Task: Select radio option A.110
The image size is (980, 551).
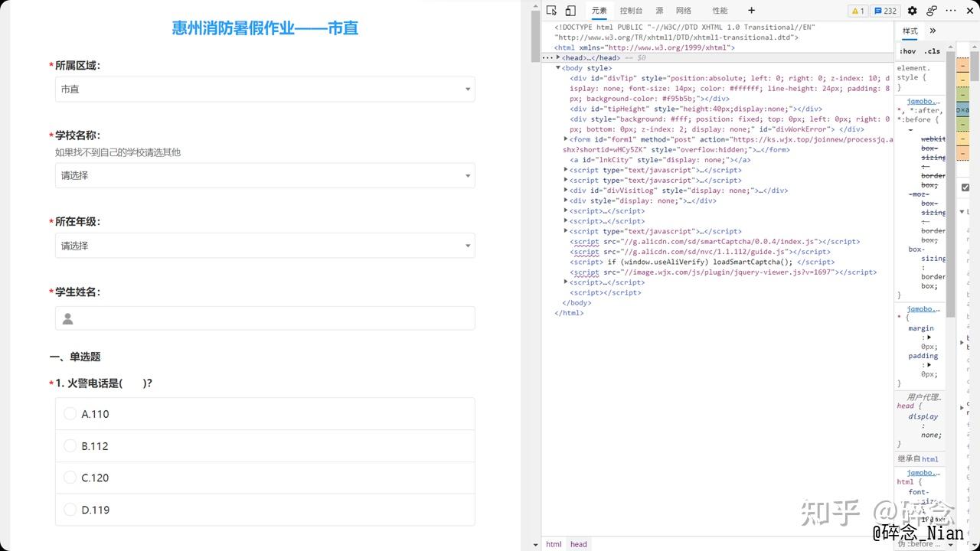Action: point(265,414)
